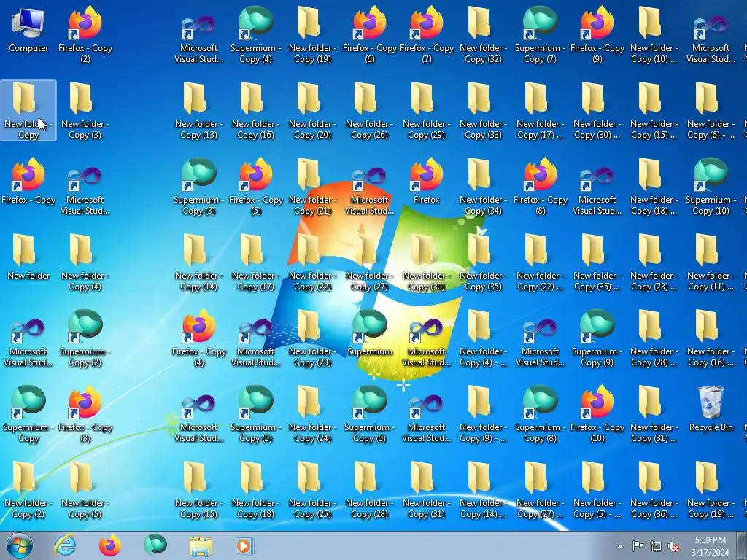Launch Supermium from the taskbar
This screenshot has height=560, width=747.
tap(155, 545)
